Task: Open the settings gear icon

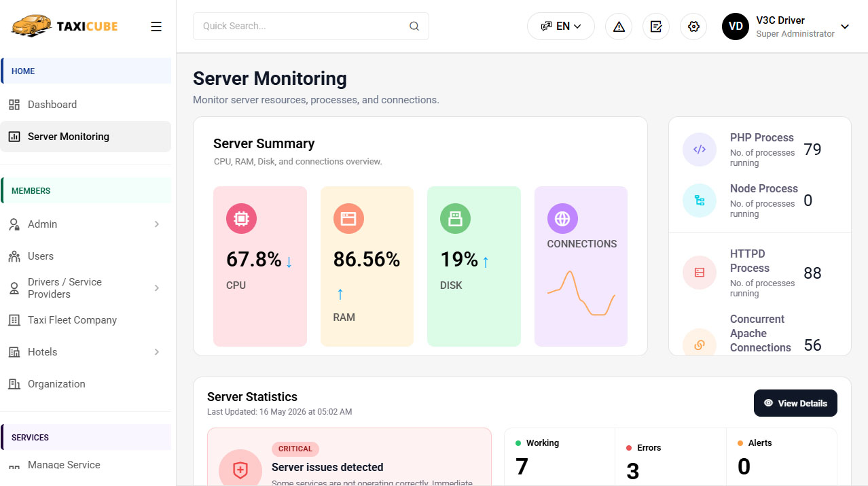Action: pyautogui.click(x=693, y=27)
